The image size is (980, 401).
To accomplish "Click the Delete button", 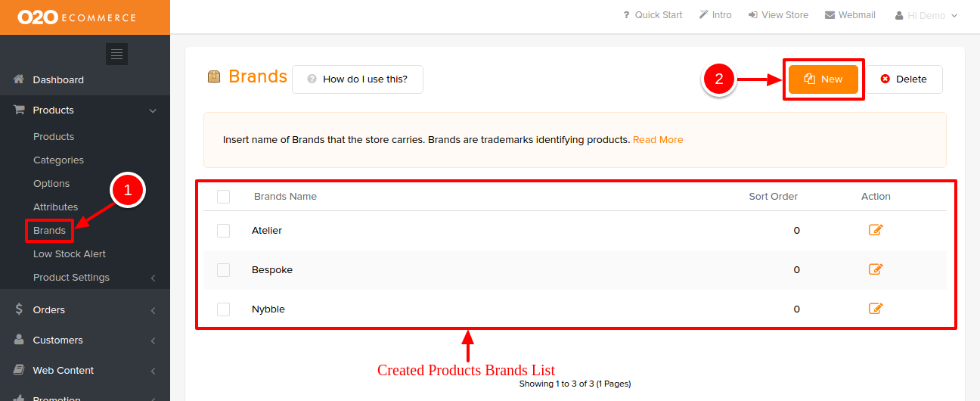I will click(x=904, y=79).
